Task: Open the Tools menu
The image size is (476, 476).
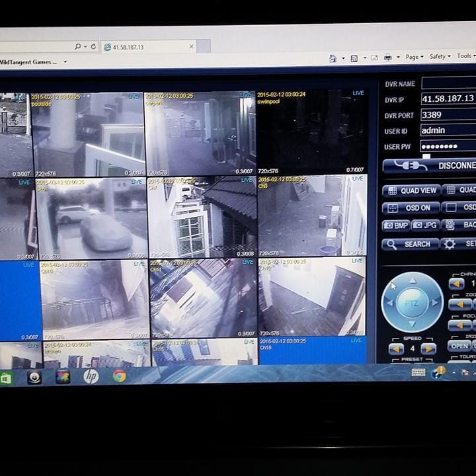Action: (465, 56)
